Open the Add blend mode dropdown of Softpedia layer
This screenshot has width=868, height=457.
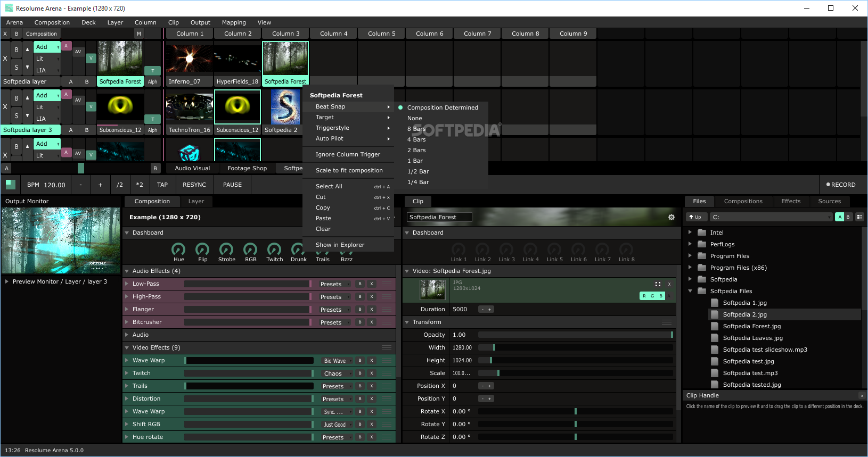coord(47,47)
